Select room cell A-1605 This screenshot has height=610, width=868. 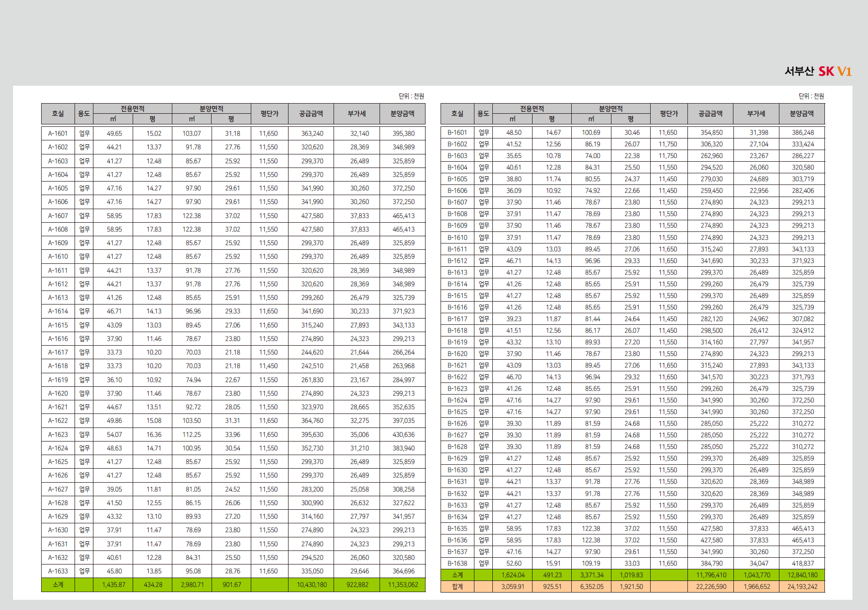[58, 188]
